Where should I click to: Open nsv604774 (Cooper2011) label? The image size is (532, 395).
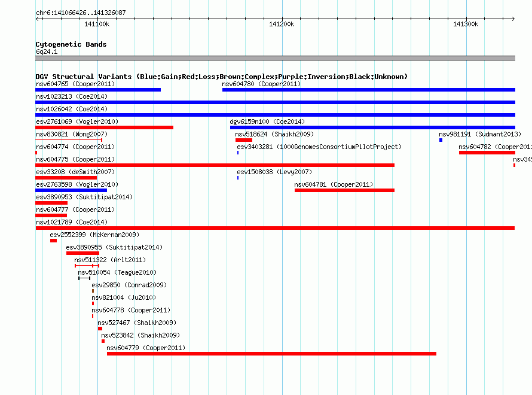(x=75, y=147)
